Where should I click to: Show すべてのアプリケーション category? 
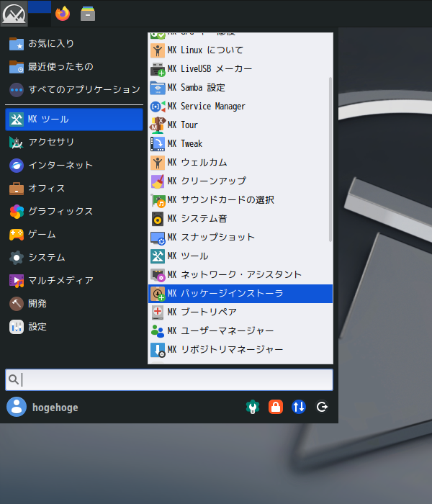74,90
